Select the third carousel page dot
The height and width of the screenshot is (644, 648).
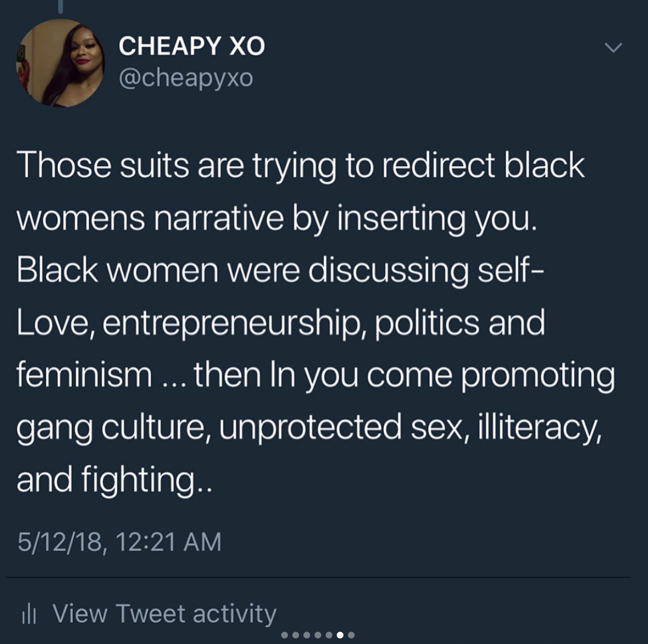coord(307,635)
